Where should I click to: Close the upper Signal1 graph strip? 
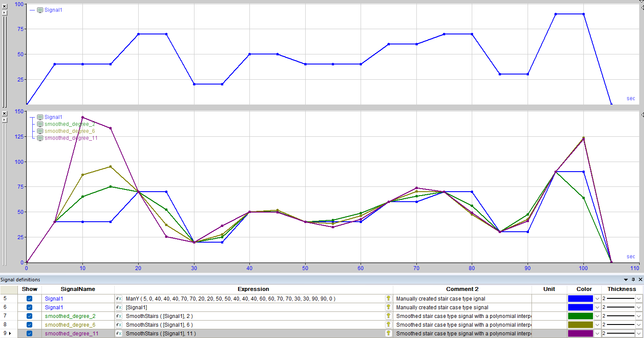(x=4, y=7)
